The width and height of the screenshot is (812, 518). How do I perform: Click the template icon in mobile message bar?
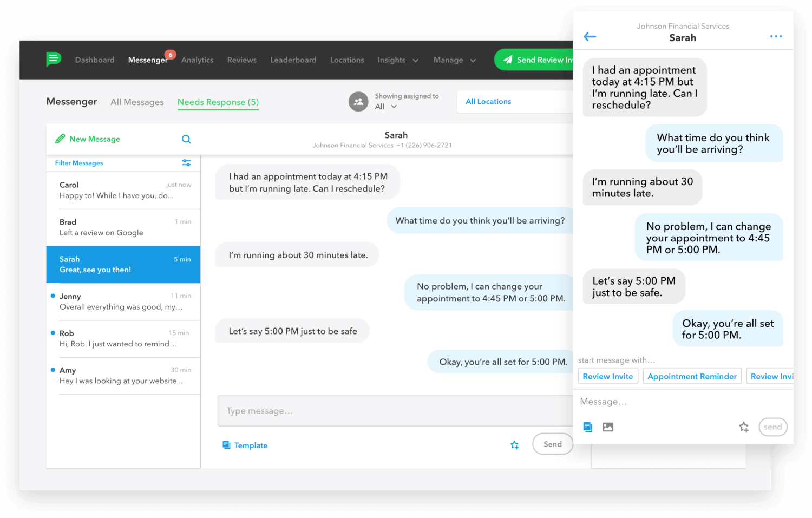coord(588,427)
